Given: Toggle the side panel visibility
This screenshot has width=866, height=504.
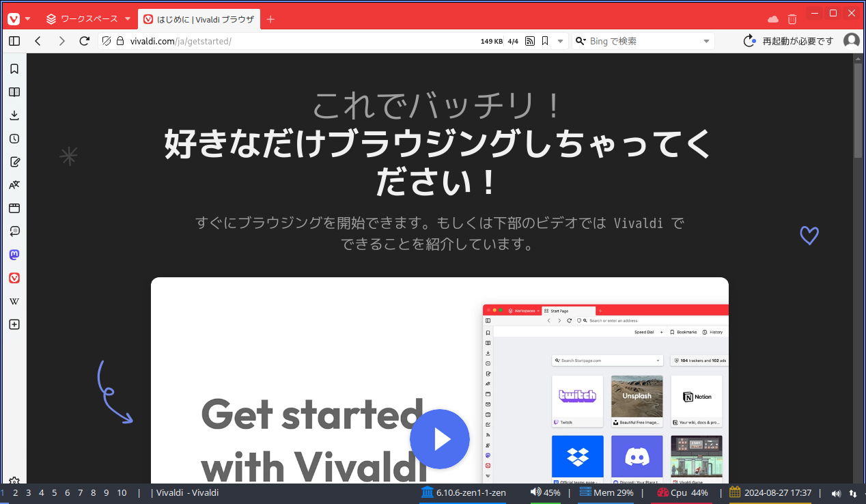Looking at the screenshot, I should click(14, 41).
